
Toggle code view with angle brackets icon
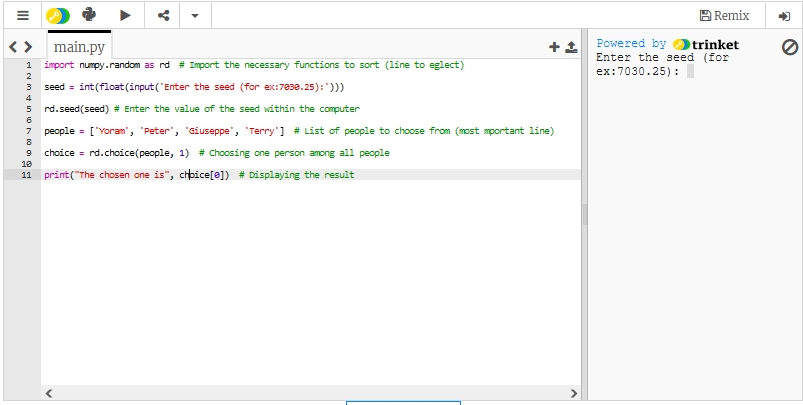(x=21, y=47)
